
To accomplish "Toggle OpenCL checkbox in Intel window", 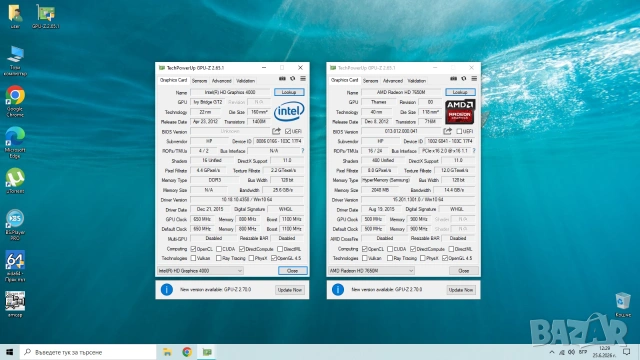I will click(193, 249).
